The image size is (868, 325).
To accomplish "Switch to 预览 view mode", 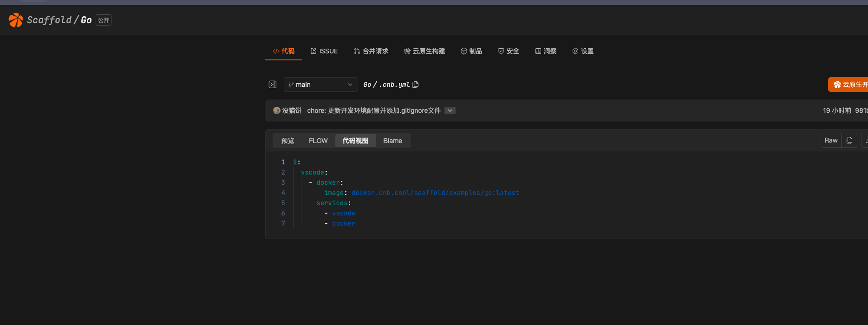I will [x=287, y=141].
